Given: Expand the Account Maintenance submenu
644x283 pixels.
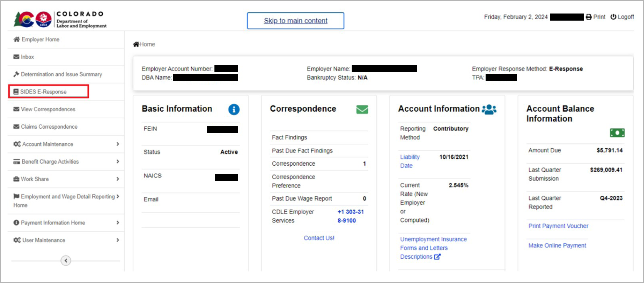Looking at the screenshot, I should click(x=118, y=144).
